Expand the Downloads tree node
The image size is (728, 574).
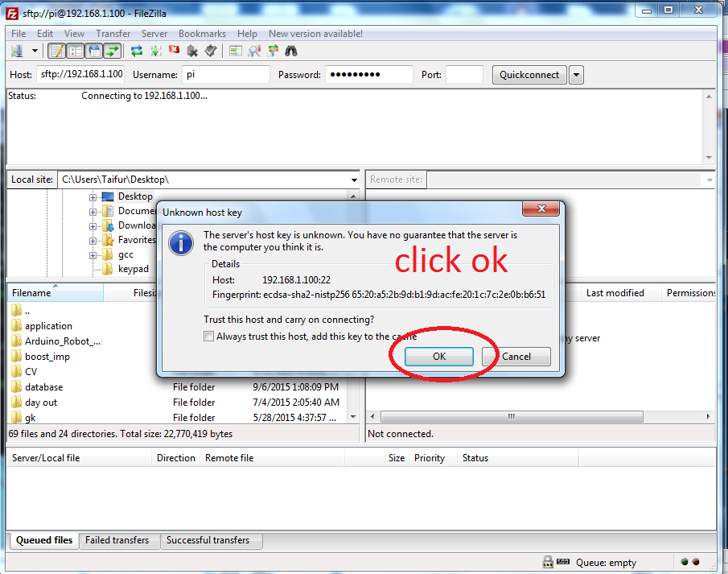[93, 226]
